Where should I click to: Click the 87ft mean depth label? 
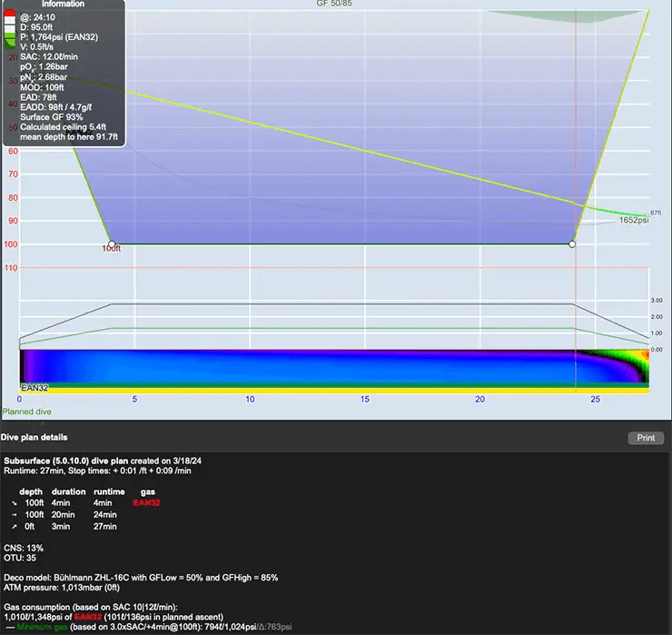(656, 213)
